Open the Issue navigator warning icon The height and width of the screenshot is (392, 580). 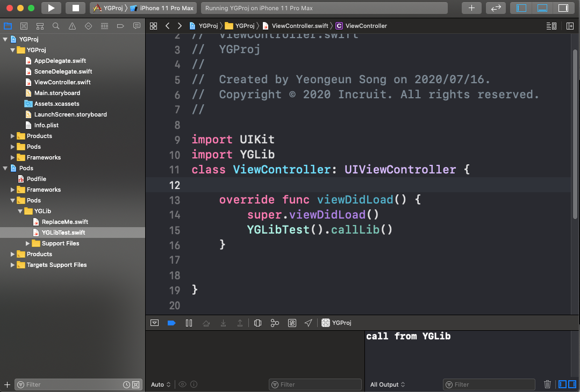[x=72, y=26]
